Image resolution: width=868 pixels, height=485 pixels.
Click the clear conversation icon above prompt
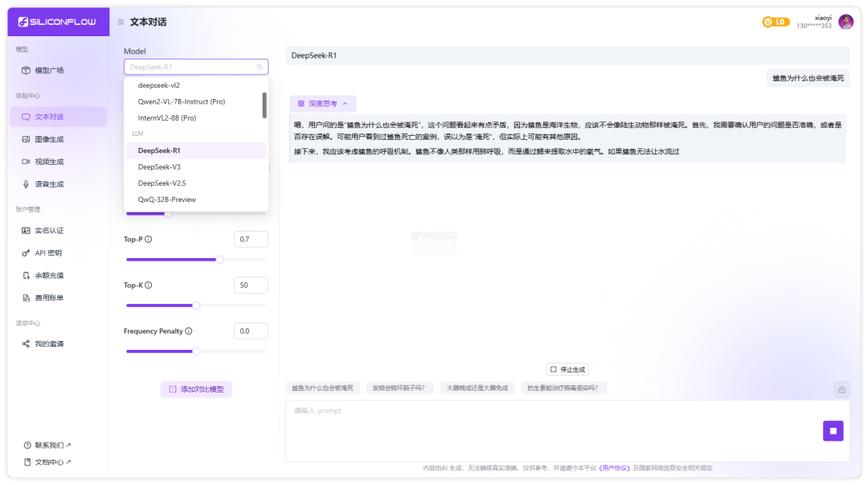[x=841, y=389]
